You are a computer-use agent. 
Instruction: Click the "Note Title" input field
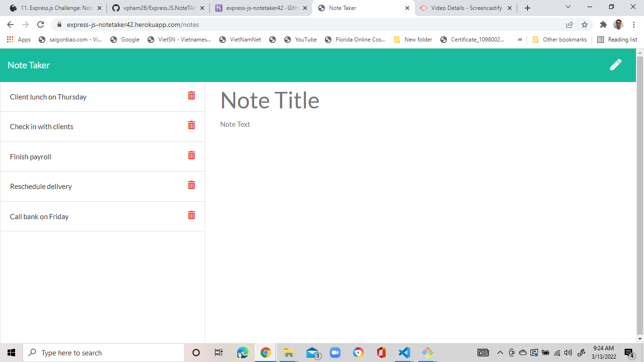[270, 100]
